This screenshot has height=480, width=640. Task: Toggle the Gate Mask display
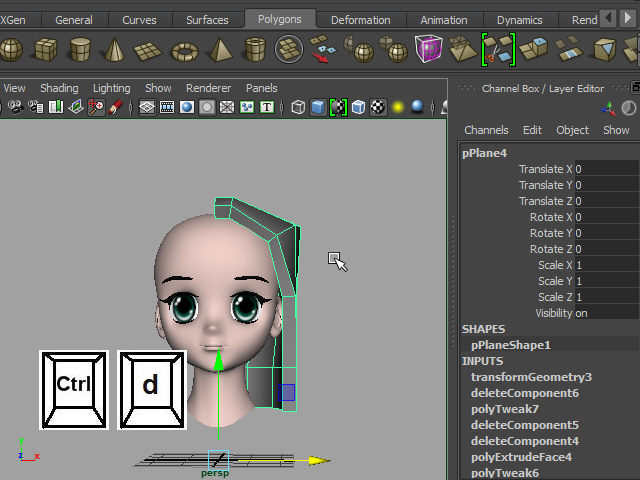[207, 107]
